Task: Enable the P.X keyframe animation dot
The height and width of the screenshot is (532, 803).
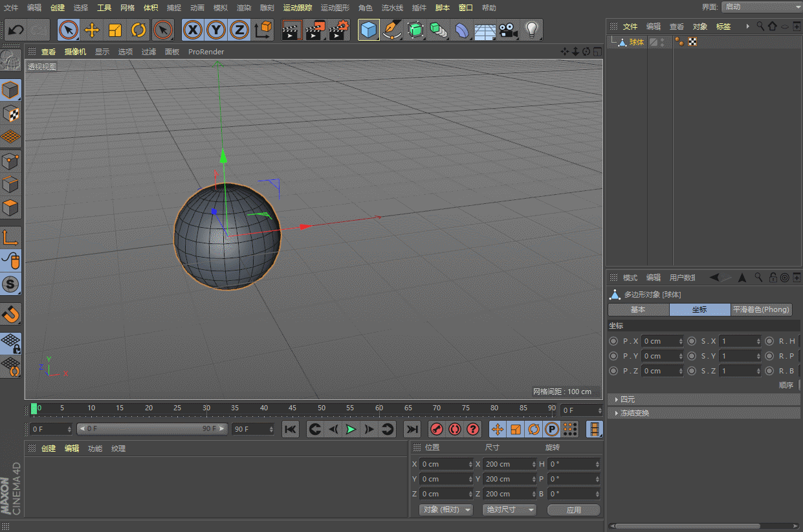Action: (x=613, y=341)
